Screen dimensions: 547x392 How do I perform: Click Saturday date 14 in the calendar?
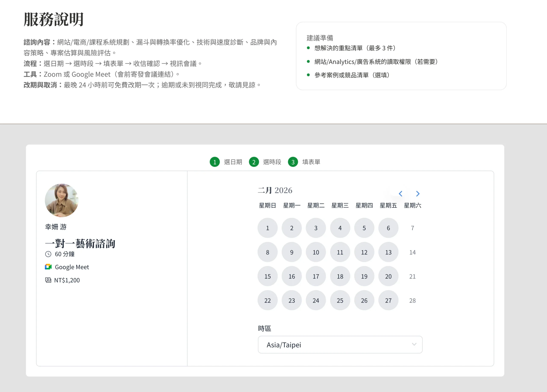412,252
